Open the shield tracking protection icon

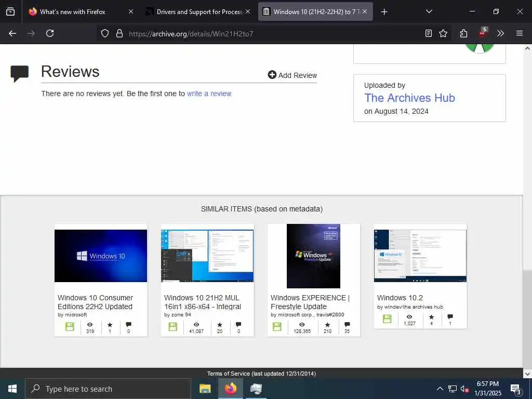pos(105,33)
